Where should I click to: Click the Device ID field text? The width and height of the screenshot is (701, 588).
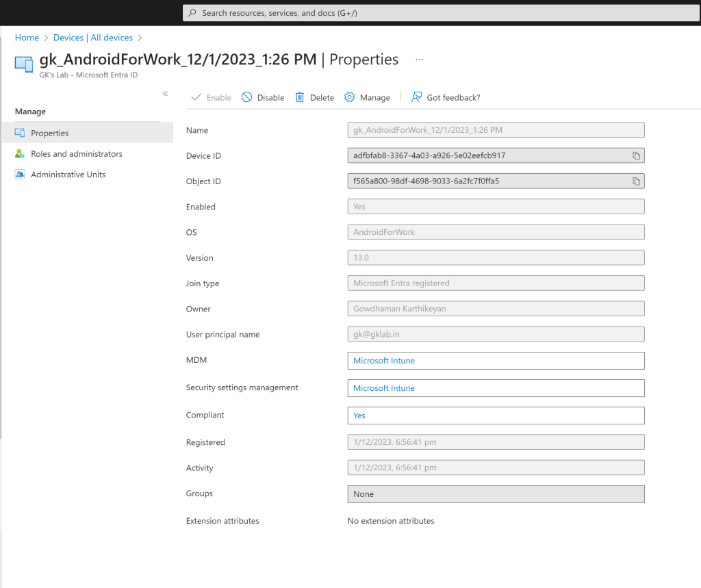(x=429, y=155)
